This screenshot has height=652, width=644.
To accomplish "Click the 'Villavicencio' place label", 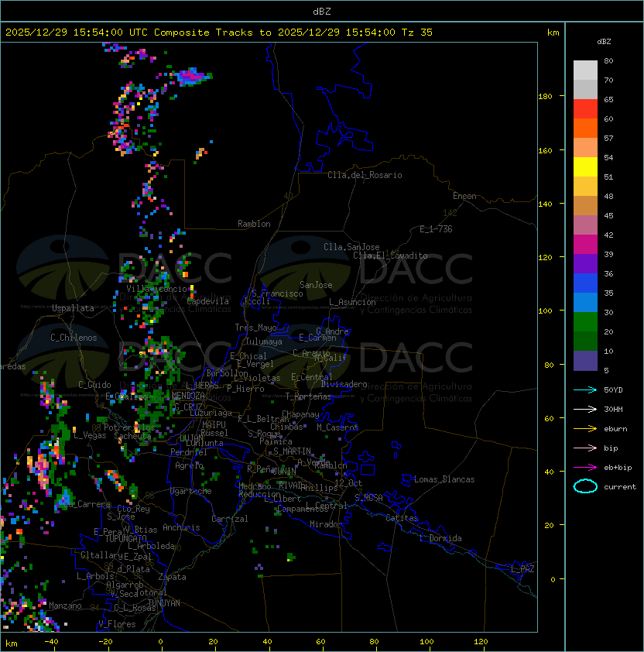I will (156, 289).
